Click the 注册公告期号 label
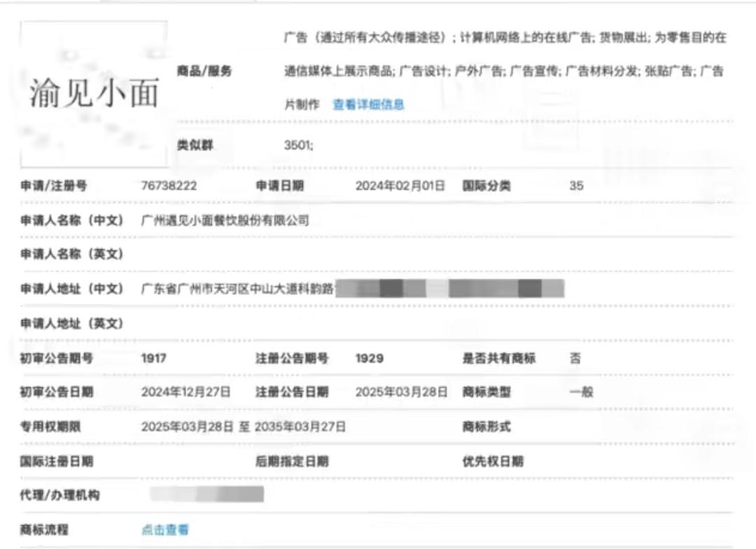This screenshot has height=549, width=756. pyautogui.click(x=292, y=358)
